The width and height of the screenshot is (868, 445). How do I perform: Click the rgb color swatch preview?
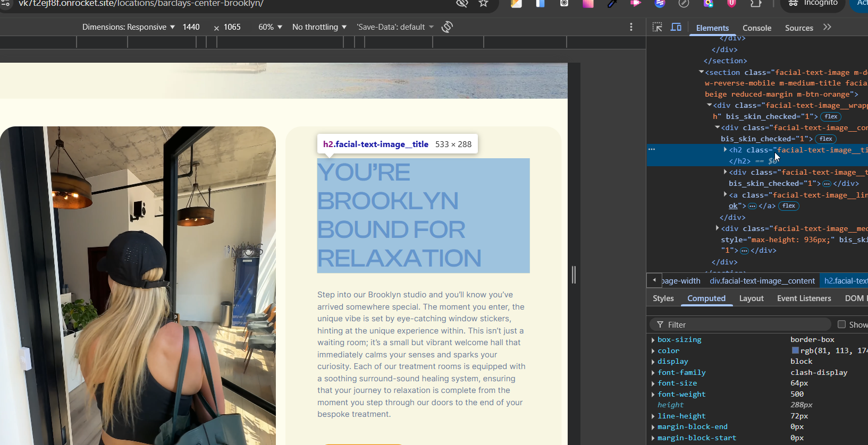pyautogui.click(x=795, y=350)
